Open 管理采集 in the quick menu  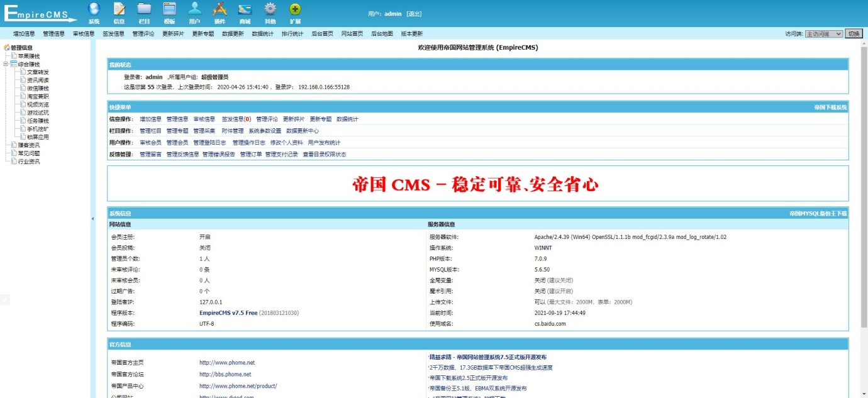coord(204,131)
